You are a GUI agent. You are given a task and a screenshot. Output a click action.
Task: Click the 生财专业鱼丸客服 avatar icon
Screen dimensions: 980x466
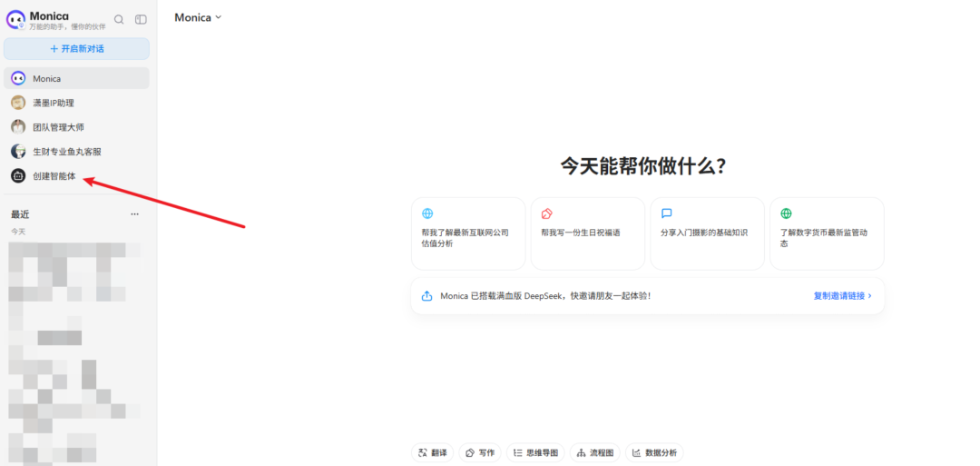pyautogui.click(x=18, y=152)
